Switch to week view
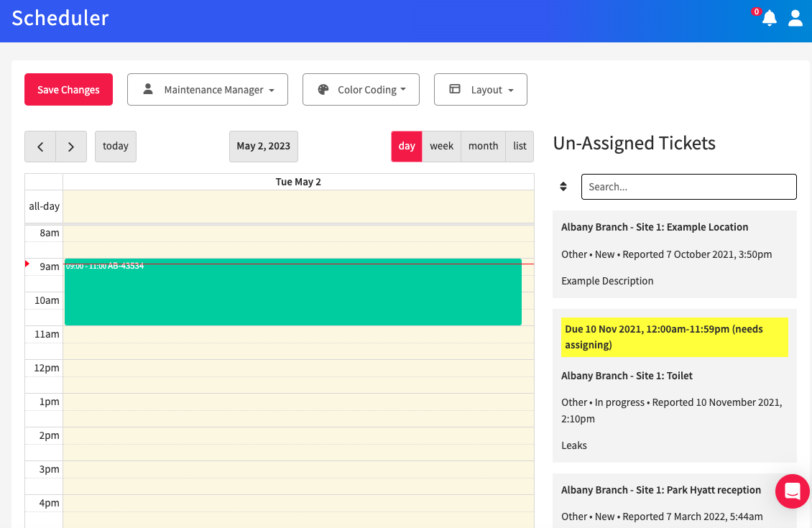 (440, 146)
